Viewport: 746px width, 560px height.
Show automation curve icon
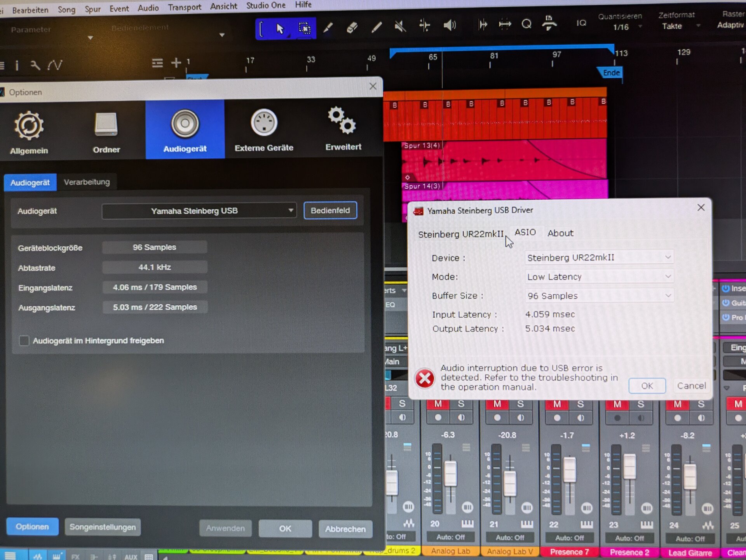pyautogui.click(x=54, y=64)
